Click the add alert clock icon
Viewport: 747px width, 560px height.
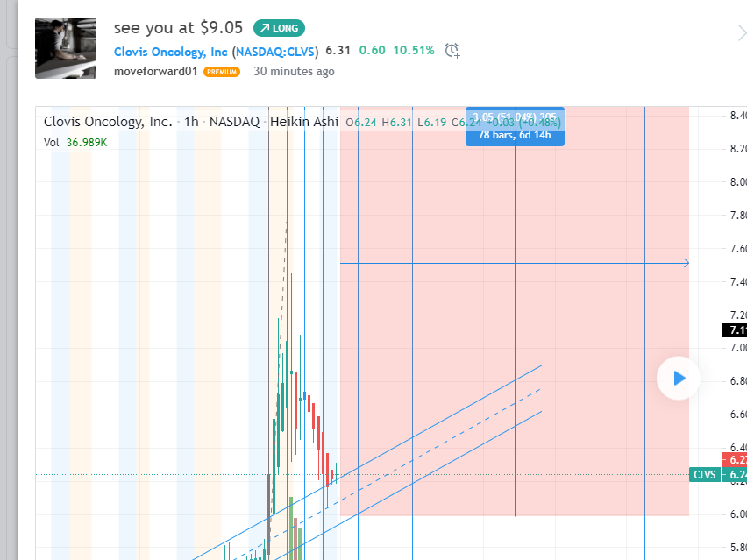coord(452,51)
